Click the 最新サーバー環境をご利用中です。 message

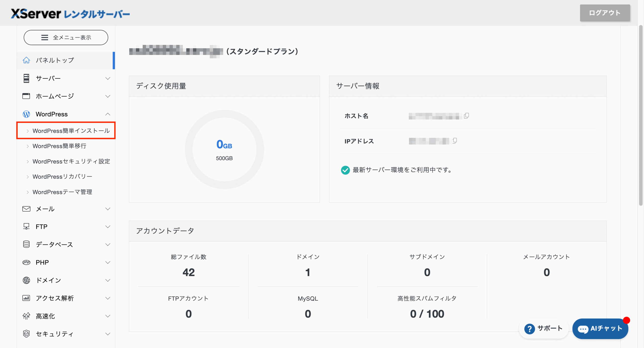(x=403, y=170)
